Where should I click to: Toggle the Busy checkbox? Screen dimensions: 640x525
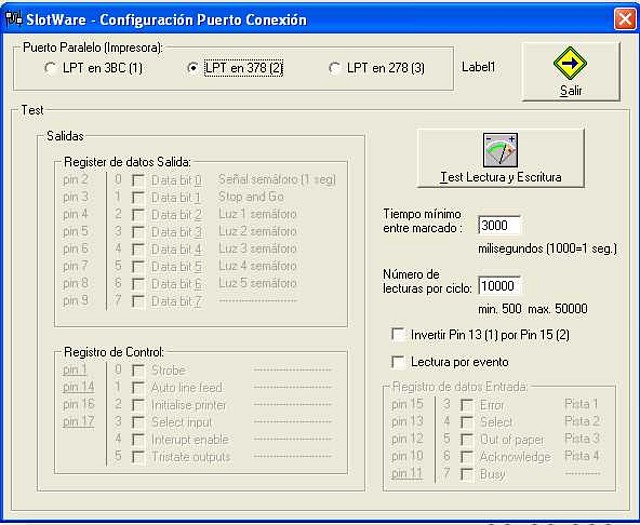pyautogui.click(x=467, y=474)
